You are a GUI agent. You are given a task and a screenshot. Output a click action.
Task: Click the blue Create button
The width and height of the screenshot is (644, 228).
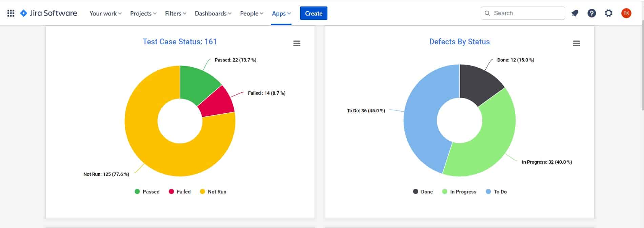314,13
